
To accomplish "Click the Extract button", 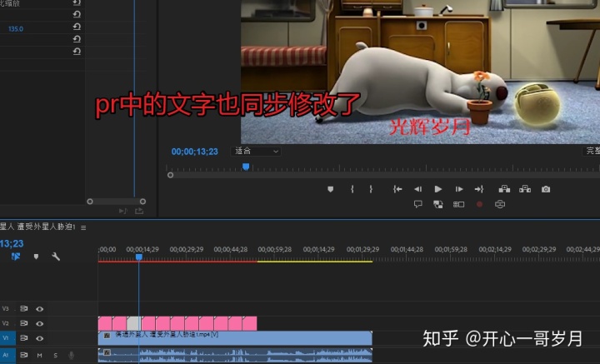I will pos(525,189).
